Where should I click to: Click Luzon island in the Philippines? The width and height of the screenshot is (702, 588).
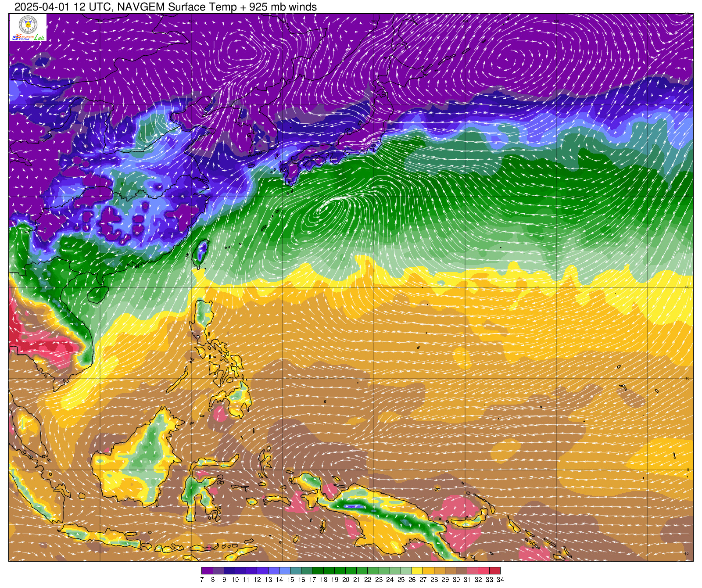point(203,316)
